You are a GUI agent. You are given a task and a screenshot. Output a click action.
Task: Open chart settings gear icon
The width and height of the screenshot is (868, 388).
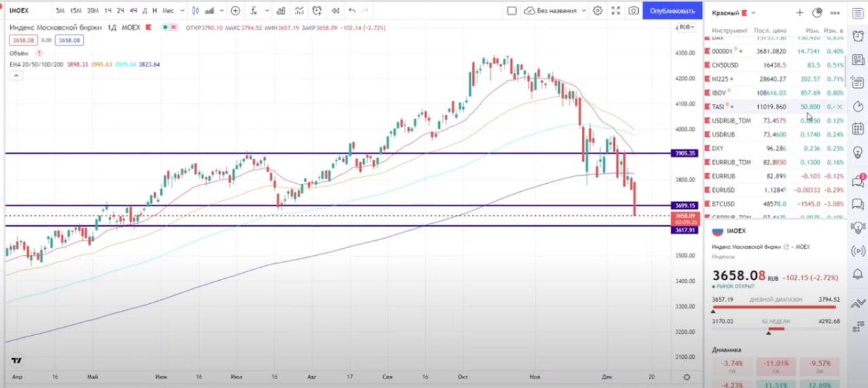coord(597,11)
